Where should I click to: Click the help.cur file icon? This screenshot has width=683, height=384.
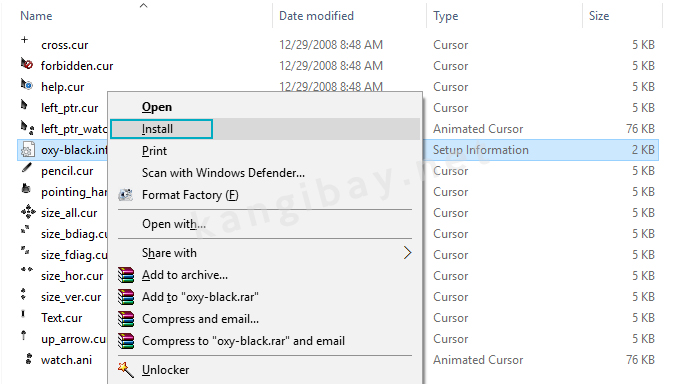pos(27,84)
